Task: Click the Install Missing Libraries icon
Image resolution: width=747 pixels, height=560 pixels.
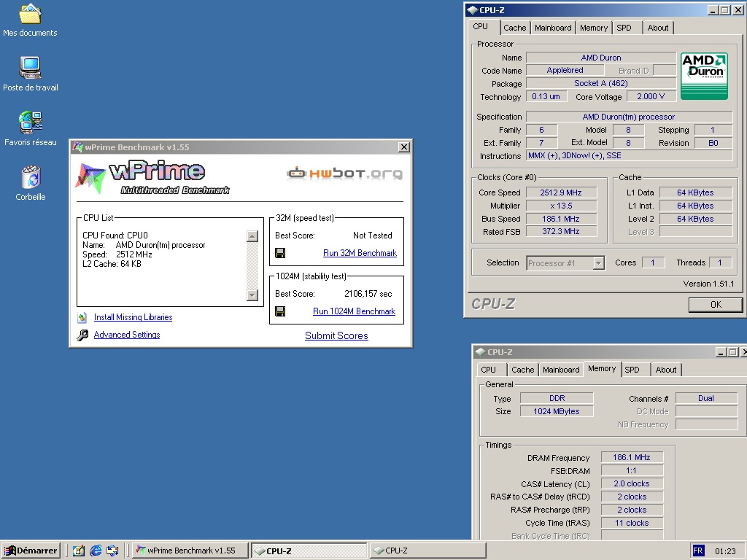Action: click(x=82, y=318)
